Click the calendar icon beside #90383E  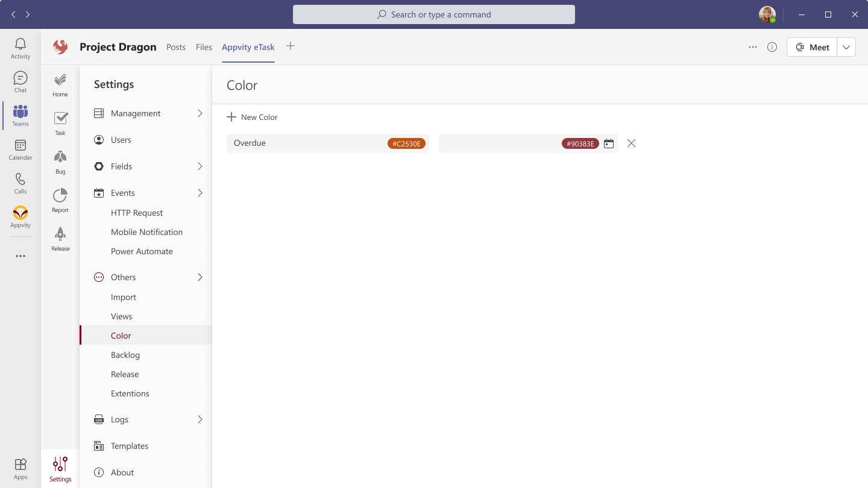pyautogui.click(x=609, y=143)
